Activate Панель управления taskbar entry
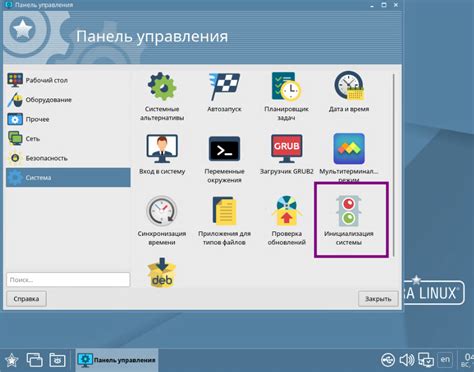 [x=117, y=360]
